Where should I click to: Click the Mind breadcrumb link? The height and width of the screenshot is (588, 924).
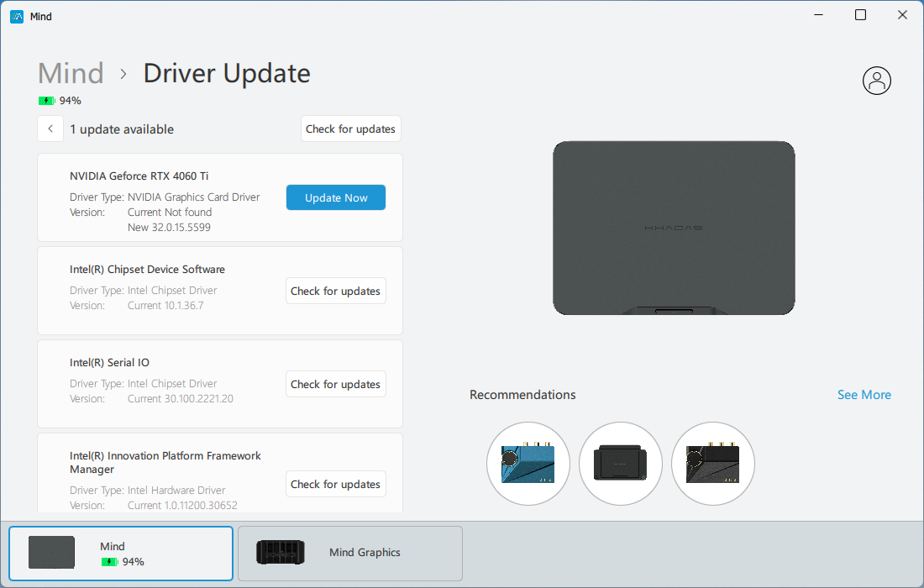tap(71, 74)
